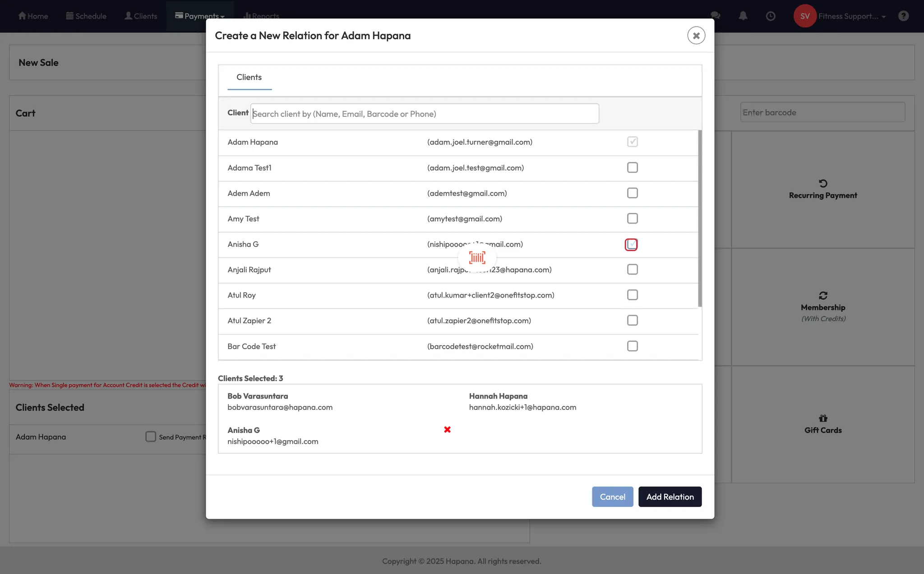The width and height of the screenshot is (924, 574).
Task: Click the Membership with credits icon
Action: coord(823,296)
